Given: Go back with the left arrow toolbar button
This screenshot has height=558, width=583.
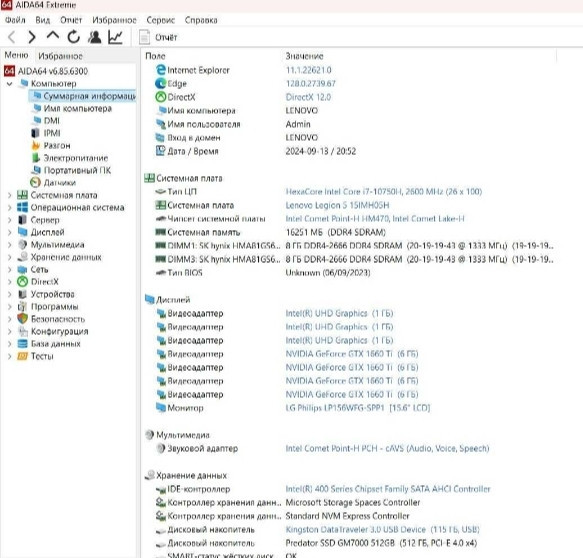Looking at the screenshot, I should tap(12, 37).
